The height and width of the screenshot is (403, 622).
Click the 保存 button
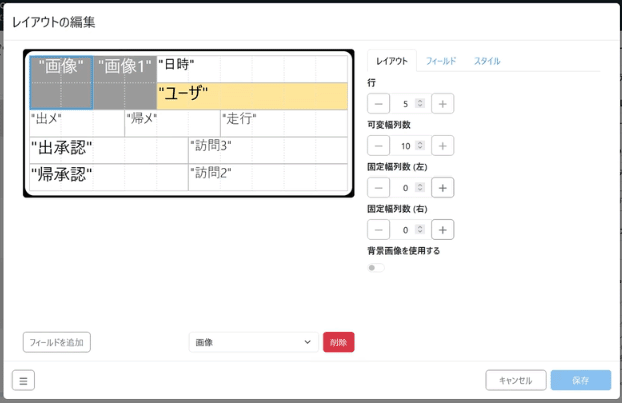pyautogui.click(x=580, y=380)
